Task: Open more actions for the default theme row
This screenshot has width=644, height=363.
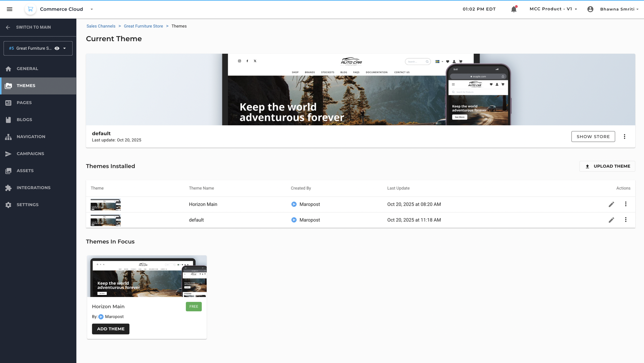Action: click(626, 220)
